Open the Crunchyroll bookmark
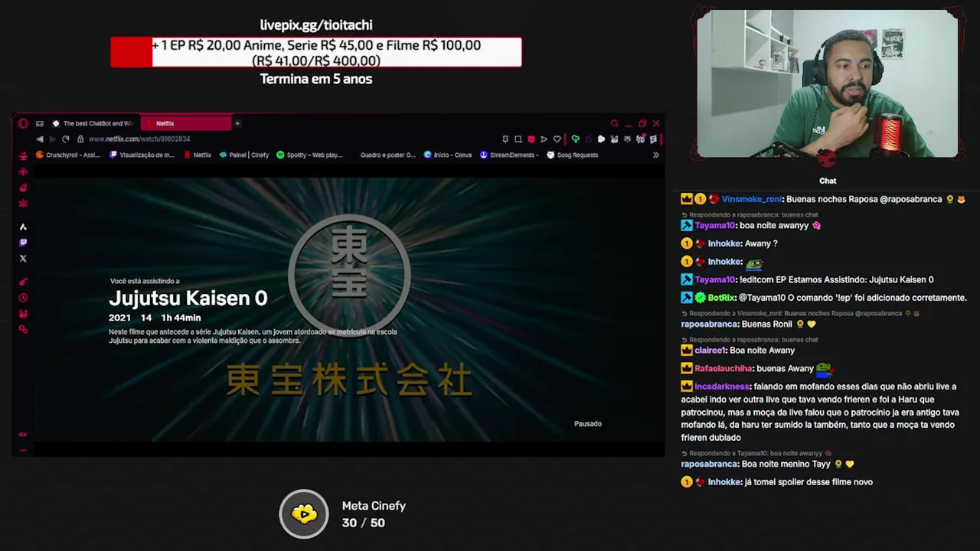 tap(68, 155)
